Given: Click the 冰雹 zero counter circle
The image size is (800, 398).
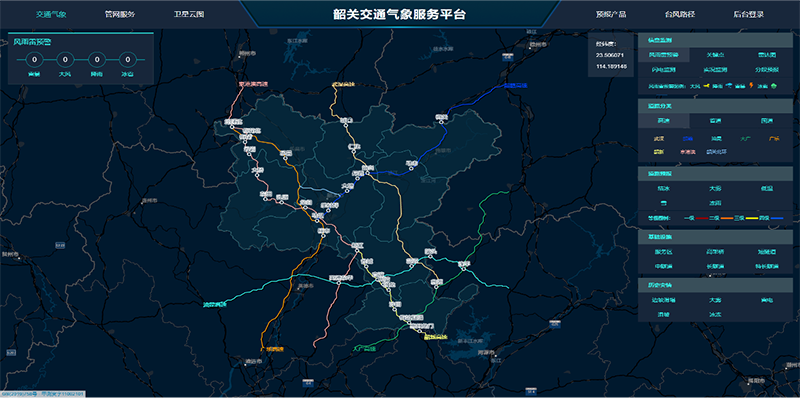Looking at the screenshot, I should coord(128,60).
